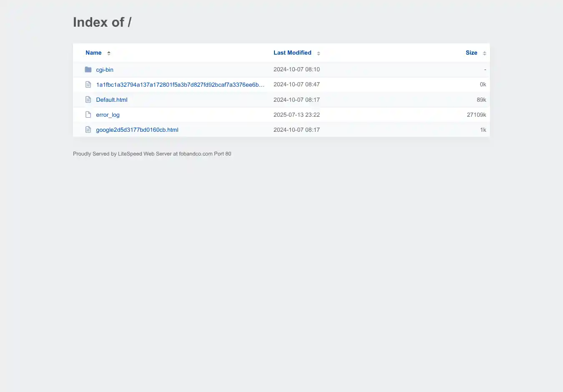Click the 27109k size of error_log
The height and width of the screenshot is (392, 563).
coord(476,115)
